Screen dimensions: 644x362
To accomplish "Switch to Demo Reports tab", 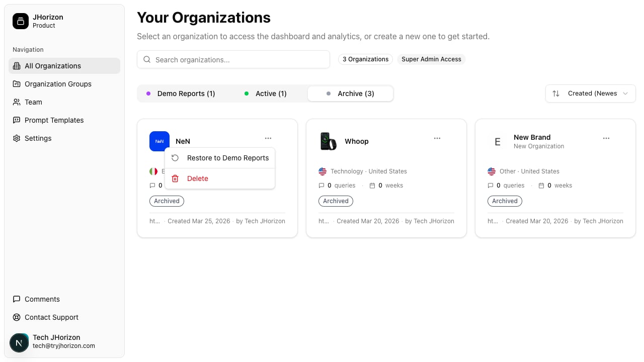I will [x=181, y=94].
